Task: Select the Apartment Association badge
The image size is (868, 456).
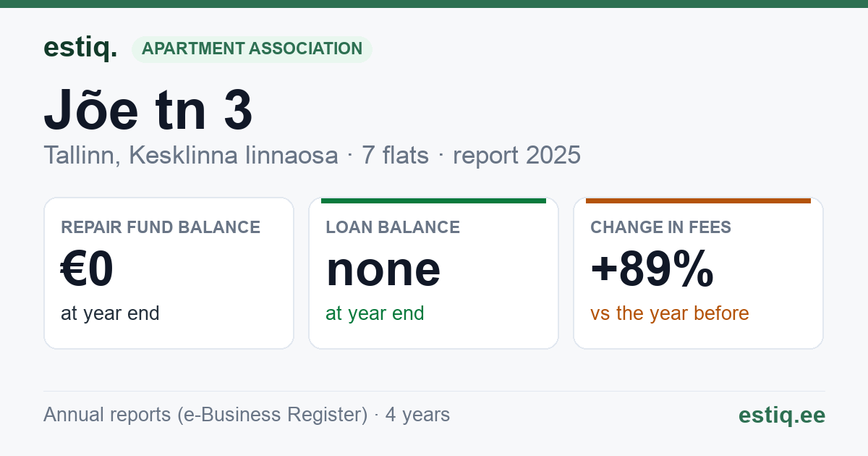Action: pyautogui.click(x=252, y=48)
